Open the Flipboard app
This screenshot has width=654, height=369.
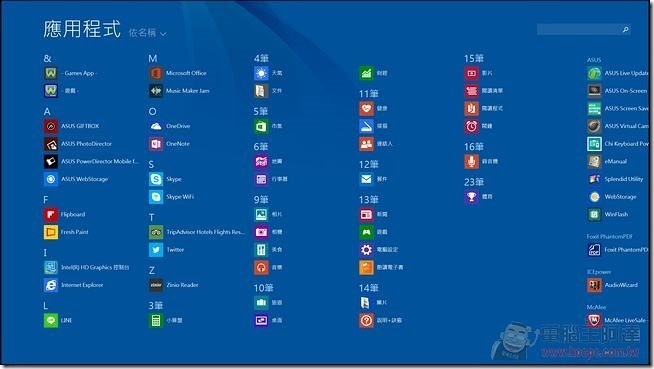(65, 214)
